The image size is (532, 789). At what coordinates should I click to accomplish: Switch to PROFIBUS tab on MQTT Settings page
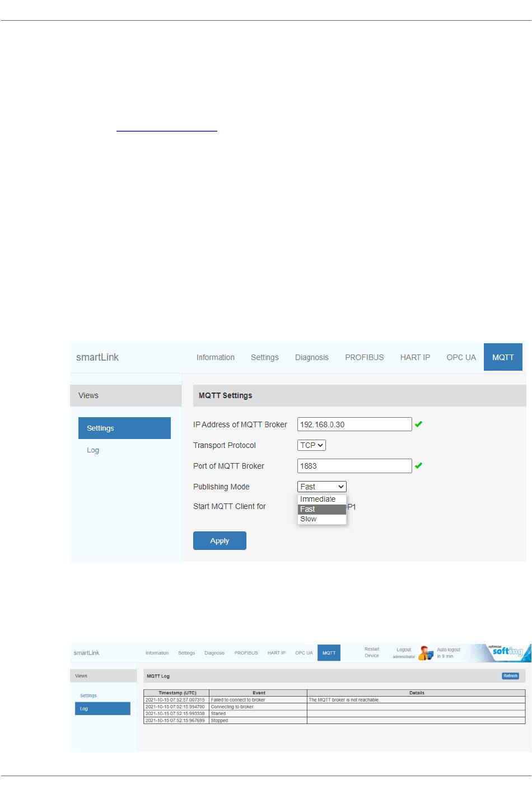[364, 357]
